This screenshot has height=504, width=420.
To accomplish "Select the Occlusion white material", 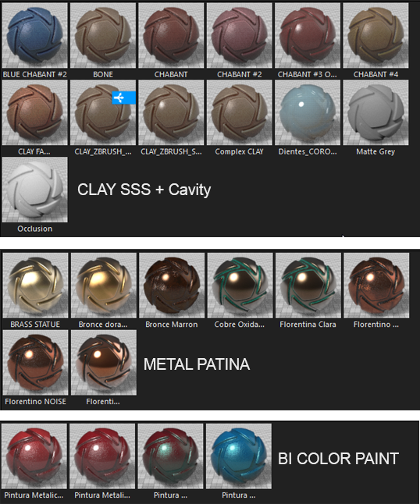I will [34, 190].
